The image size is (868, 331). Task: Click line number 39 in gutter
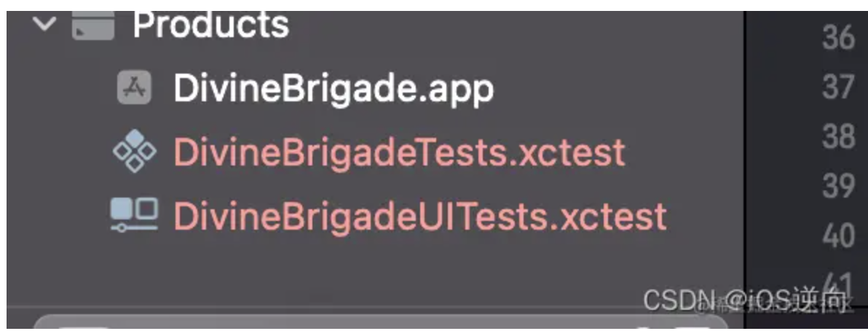838,187
